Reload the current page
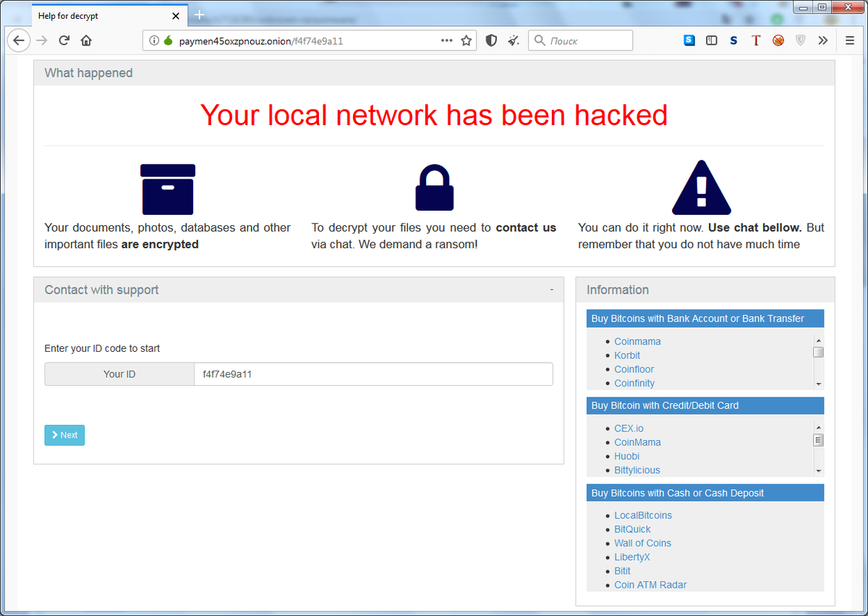Viewport: 868px width, 616px height. 64,41
